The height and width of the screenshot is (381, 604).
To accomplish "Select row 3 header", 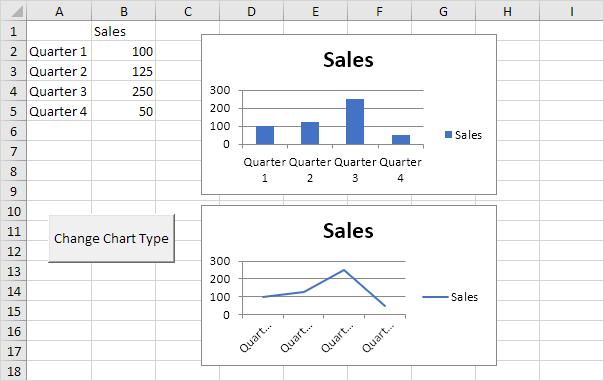I will pyautogui.click(x=13, y=71).
